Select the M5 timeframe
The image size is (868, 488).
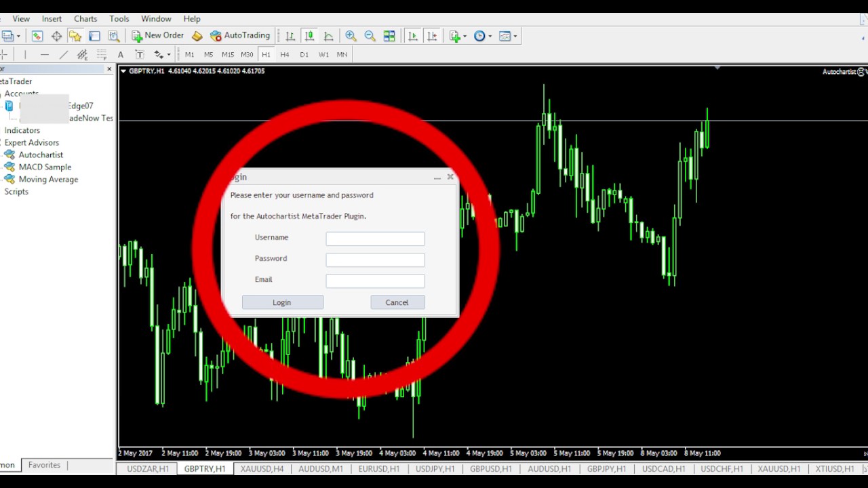pos(209,54)
